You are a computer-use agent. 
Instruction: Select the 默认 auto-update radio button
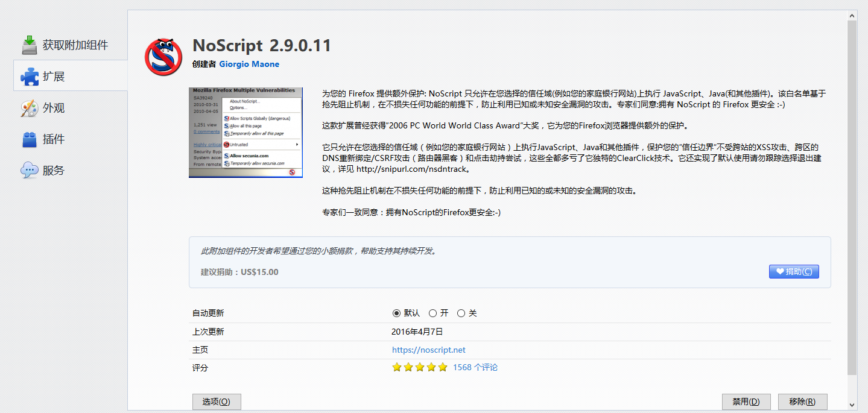(x=396, y=314)
